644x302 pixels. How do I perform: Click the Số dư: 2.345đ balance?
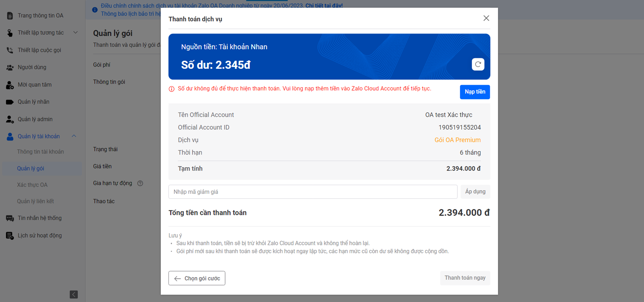(216, 65)
